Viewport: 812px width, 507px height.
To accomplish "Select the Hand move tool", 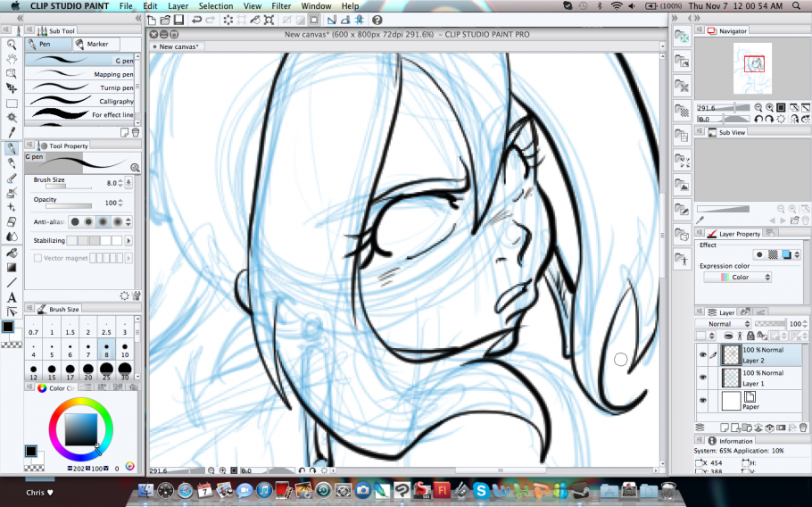I will pos(12,59).
